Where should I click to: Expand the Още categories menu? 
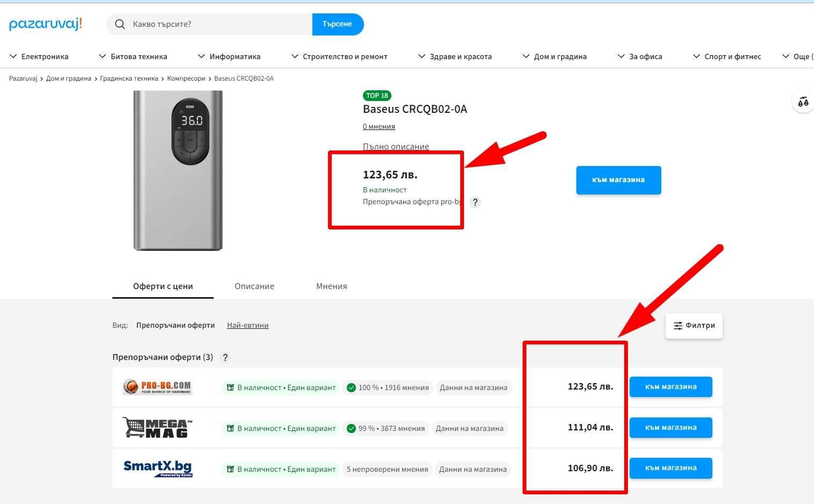(797, 56)
